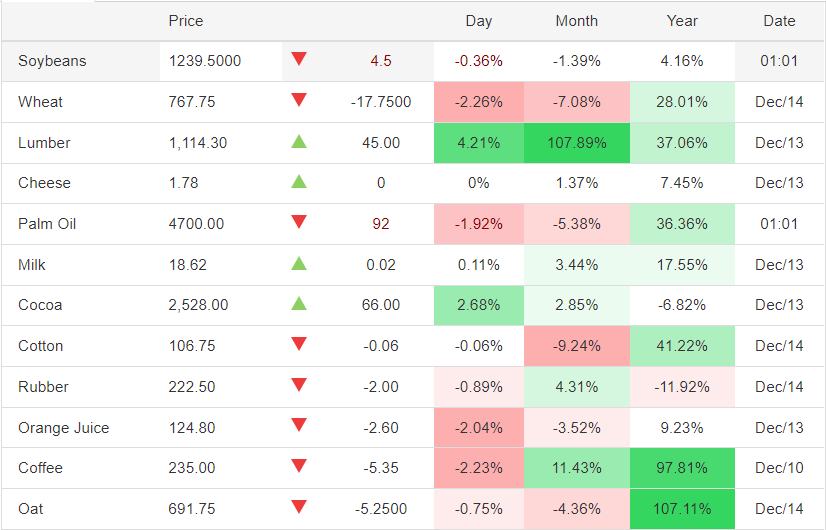
Task: Click Oat's yearly change 107.11%
Action: [682, 509]
